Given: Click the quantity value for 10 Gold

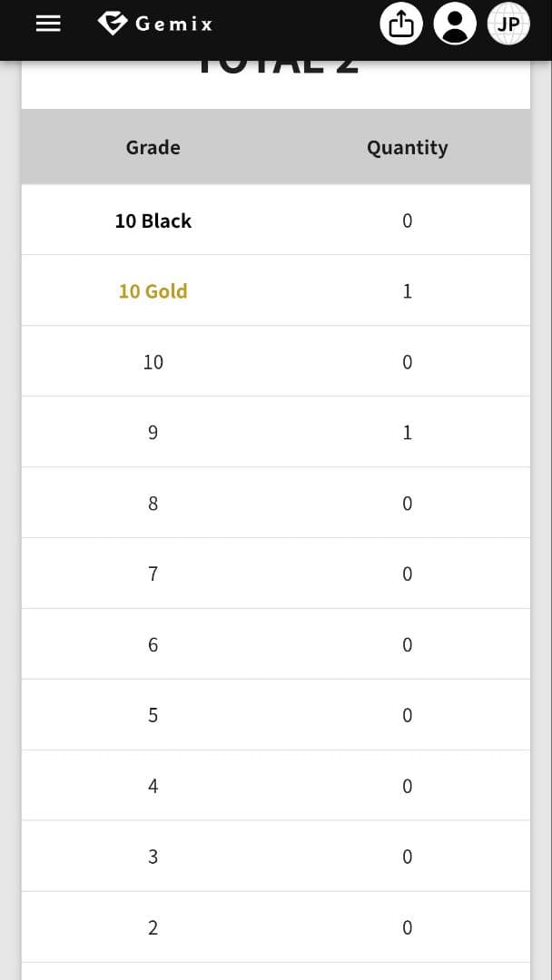Looking at the screenshot, I should pos(407,291).
